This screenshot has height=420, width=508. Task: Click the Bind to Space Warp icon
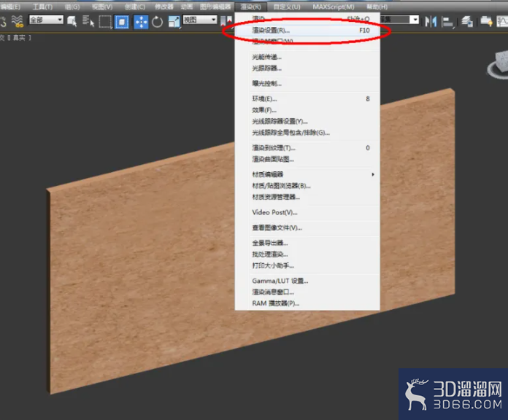pos(18,21)
